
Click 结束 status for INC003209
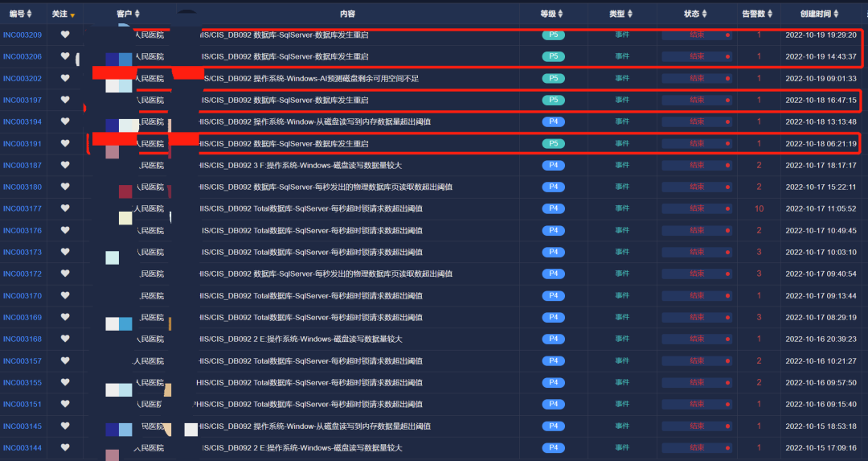point(697,35)
